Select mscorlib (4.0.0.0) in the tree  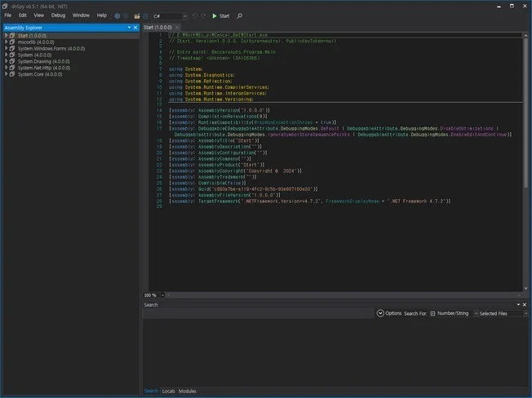[36, 42]
